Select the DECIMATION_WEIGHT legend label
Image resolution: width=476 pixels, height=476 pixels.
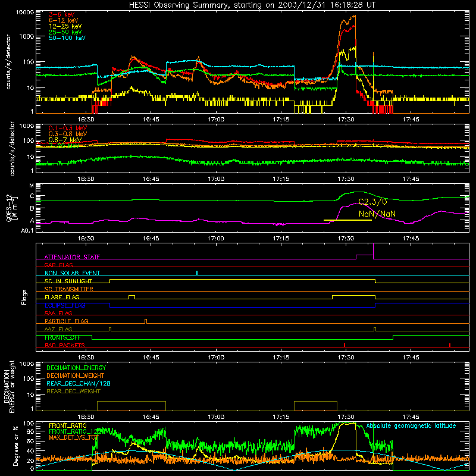[76, 375]
